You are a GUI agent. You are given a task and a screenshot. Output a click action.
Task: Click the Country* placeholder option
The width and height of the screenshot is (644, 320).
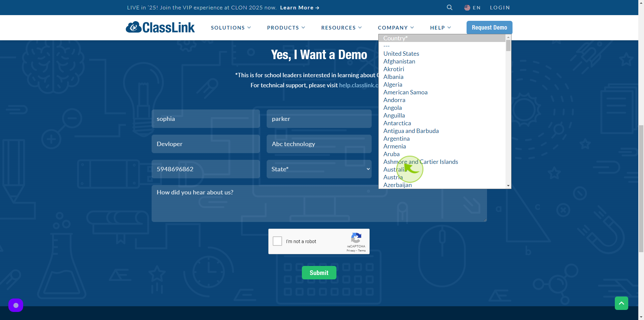pyautogui.click(x=442, y=38)
